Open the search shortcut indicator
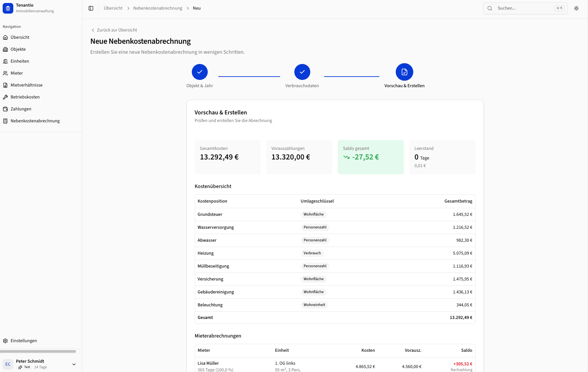Viewport: 588px width, 372px height. 559,8
